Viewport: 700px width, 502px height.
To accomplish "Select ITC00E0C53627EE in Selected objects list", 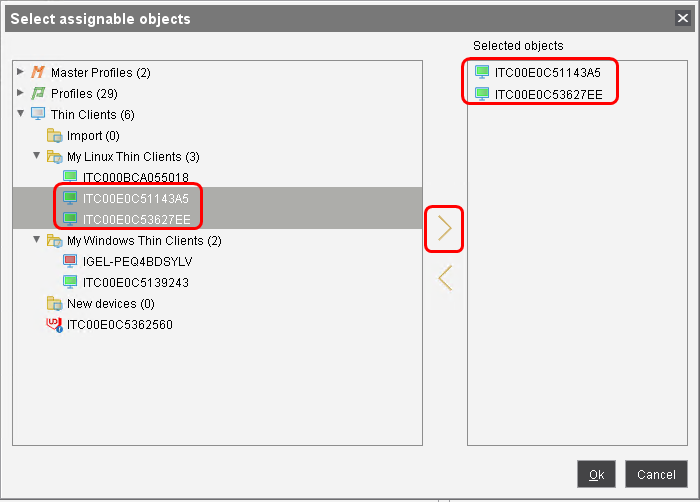I will point(548,94).
